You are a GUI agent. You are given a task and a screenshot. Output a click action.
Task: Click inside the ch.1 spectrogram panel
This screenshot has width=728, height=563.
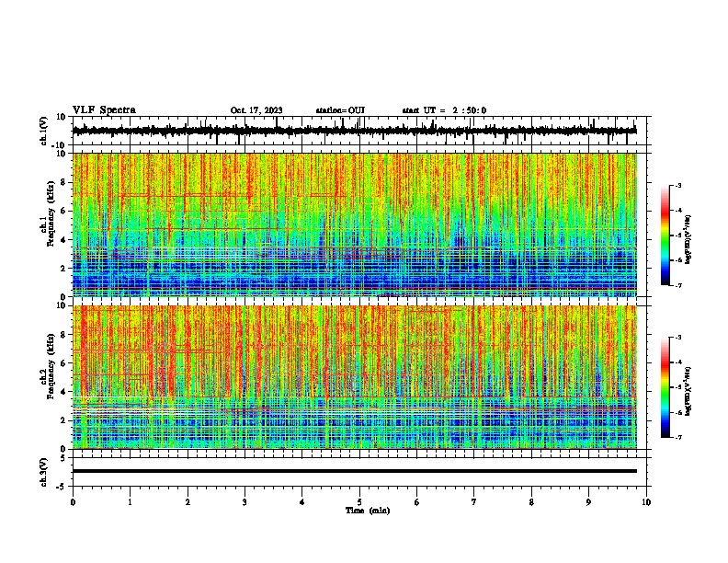[x=354, y=224]
